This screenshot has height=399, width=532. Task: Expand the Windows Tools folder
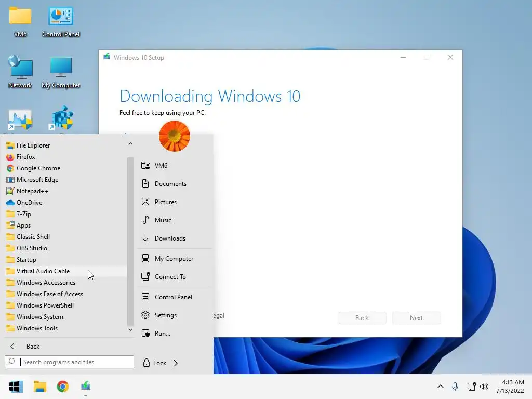coord(66,328)
